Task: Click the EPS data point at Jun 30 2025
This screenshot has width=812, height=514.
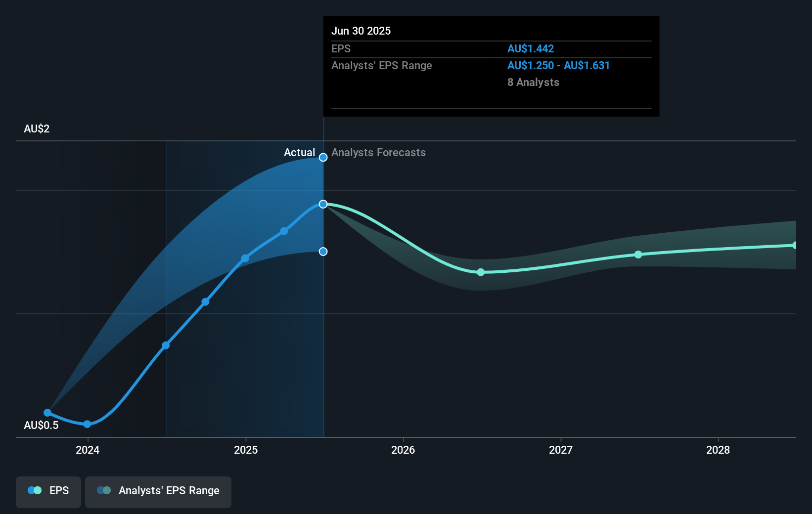Action: [x=323, y=204]
